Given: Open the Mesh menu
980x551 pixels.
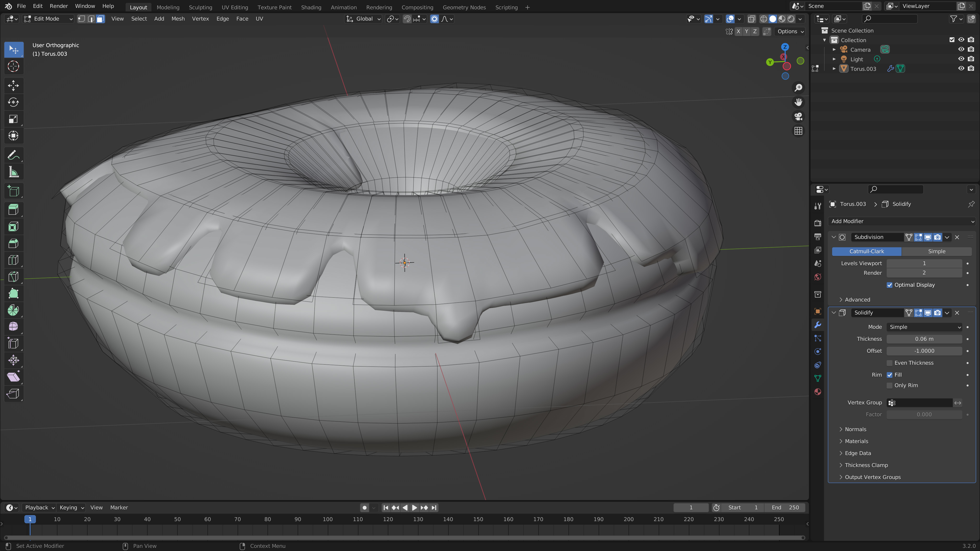Looking at the screenshot, I should point(178,19).
